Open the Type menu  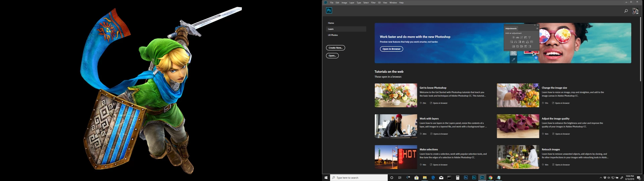pos(359,3)
